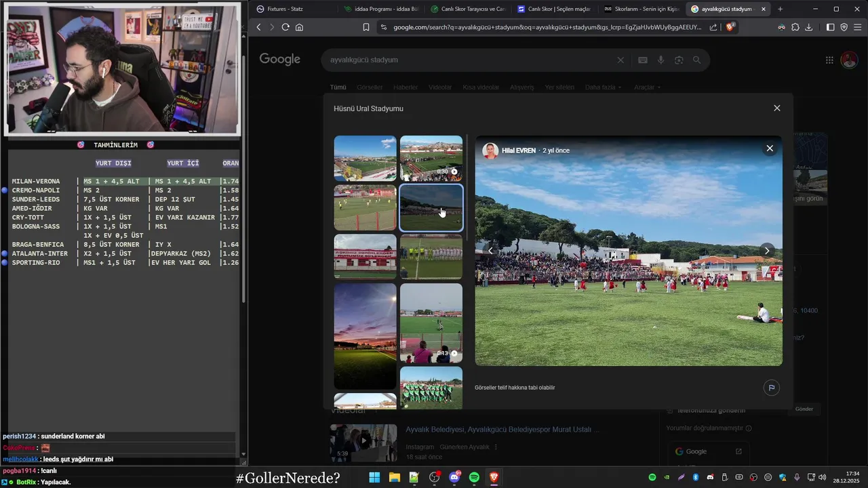The image size is (868, 488).
Task: Expand the Araçlar dropdown
Action: (x=647, y=87)
